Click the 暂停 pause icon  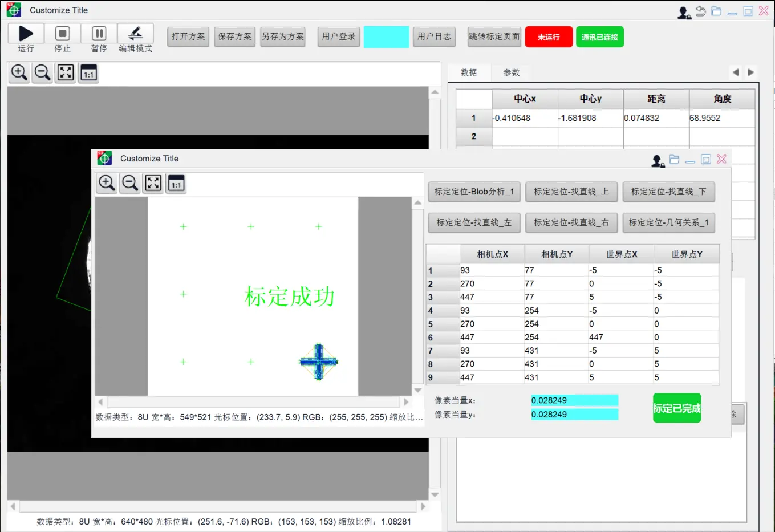99,34
